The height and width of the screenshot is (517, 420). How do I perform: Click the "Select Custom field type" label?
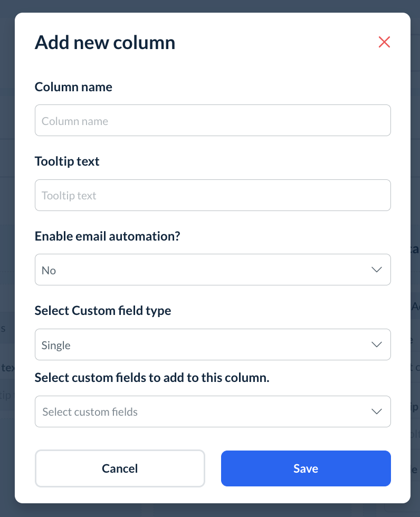coord(103,311)
